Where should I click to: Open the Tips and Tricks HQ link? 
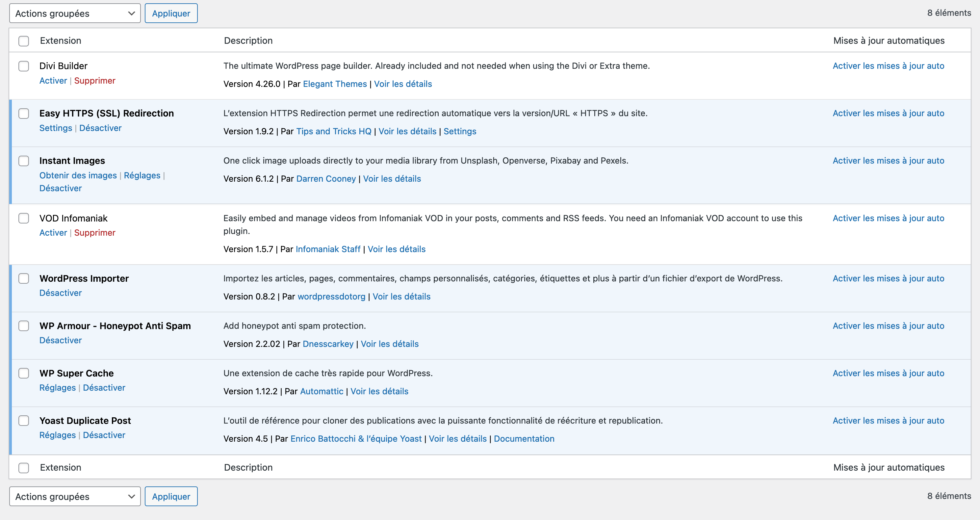pos(334,131)
